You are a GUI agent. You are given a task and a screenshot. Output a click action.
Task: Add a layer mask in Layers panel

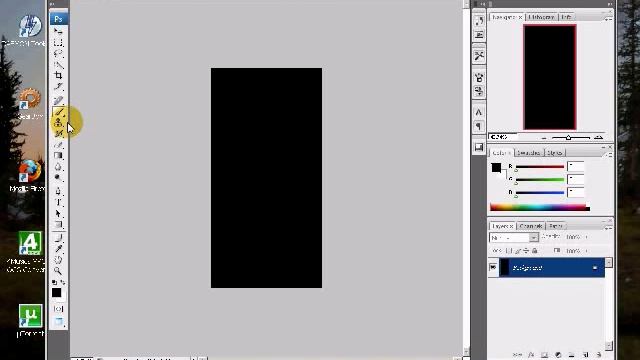click(x=544, y=355)
